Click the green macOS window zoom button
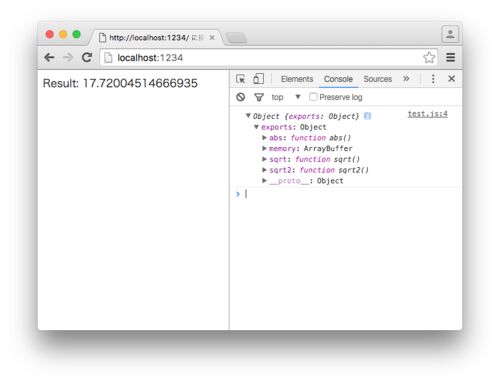This screenshot has width=500, height=384. click(x=77, y=34)
